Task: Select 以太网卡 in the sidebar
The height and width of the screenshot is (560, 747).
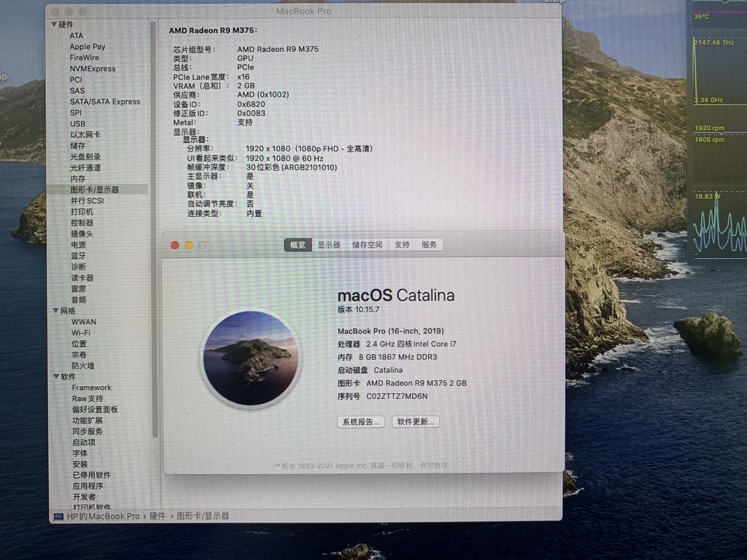Action: (x=85, y=134)
